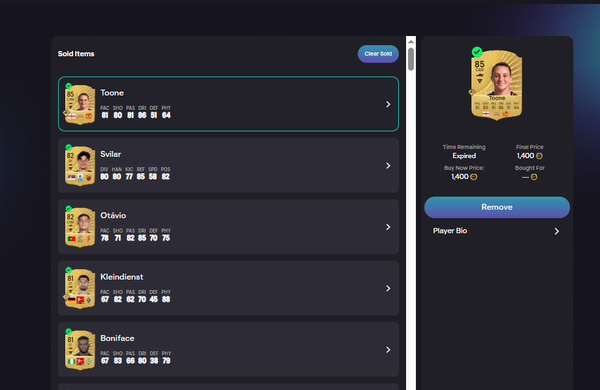Image resolution: width=600 pixels, height=390 pixels.
Task: Select the Svilar sold item row
Action: [228, 166]
